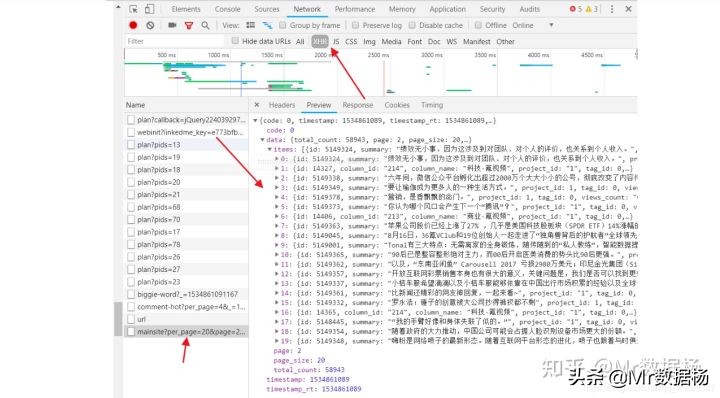Switch to large request rows view icon
720x398 pixels.
pyautogui.click(x=250, y=25)
